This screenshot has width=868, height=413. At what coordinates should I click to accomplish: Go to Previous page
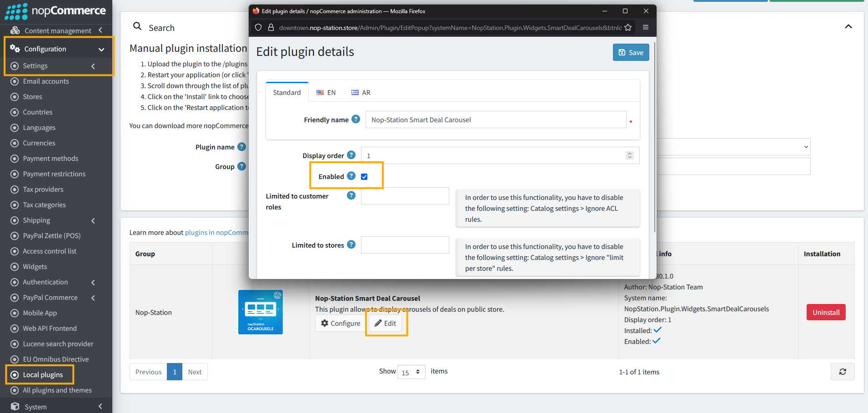[148, 372]
